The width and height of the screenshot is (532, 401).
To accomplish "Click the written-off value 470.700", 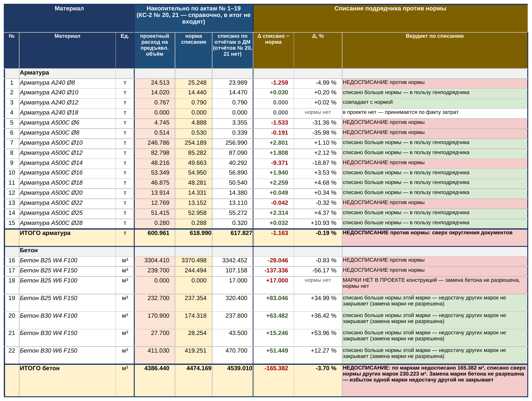I will [x=232, y=355].
